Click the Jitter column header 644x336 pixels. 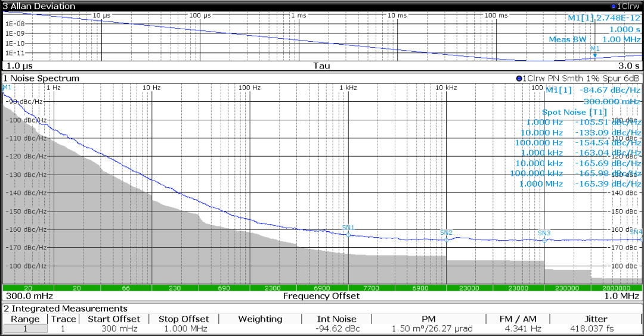point(596,319)
